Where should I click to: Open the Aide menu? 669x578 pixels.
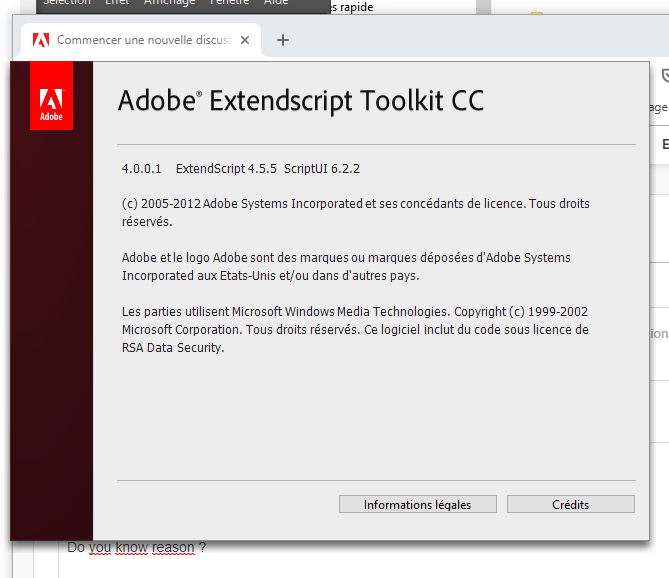point(276,4)
